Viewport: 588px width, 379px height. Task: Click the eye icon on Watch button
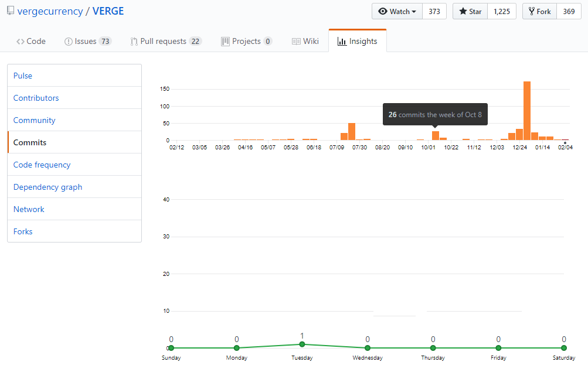coord(382,11)
